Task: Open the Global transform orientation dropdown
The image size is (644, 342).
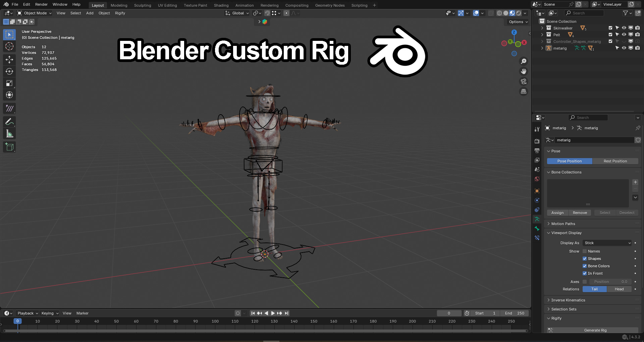Action: 237,13
